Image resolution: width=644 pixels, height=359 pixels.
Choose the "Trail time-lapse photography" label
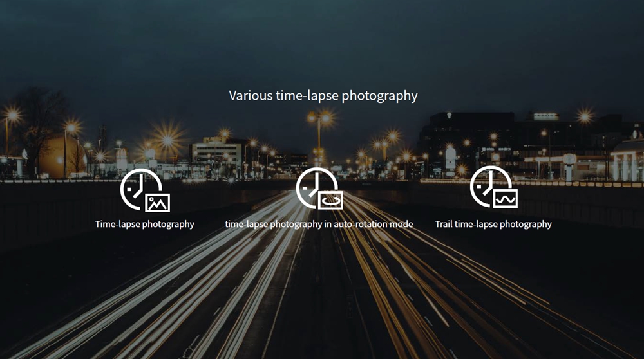click(493, 225)
